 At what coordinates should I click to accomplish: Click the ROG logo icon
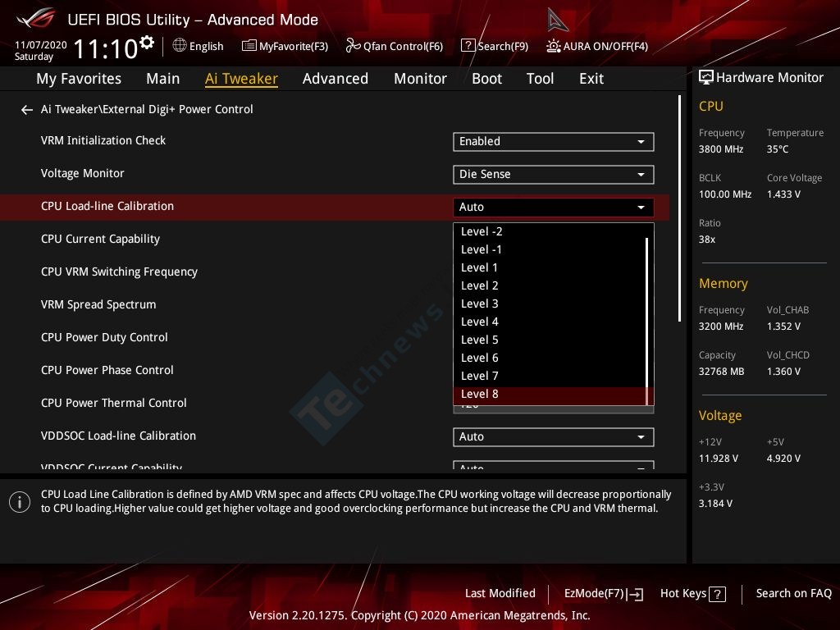[36, 19]
